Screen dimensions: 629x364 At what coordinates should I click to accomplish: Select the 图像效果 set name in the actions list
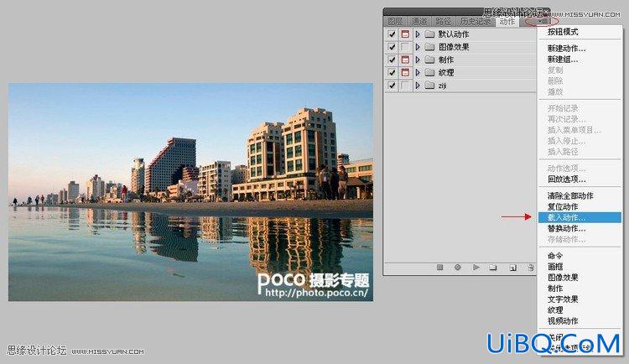click(454, 47)
